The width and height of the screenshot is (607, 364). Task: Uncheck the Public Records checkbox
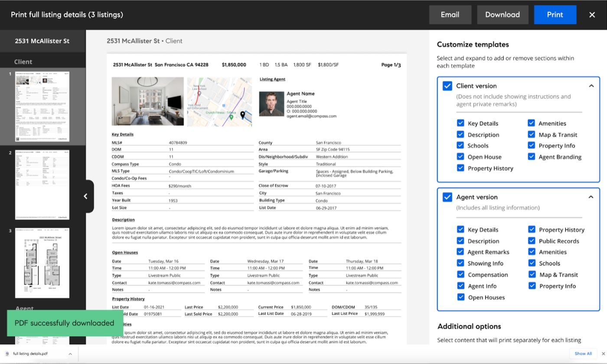[x=531, y=241]
